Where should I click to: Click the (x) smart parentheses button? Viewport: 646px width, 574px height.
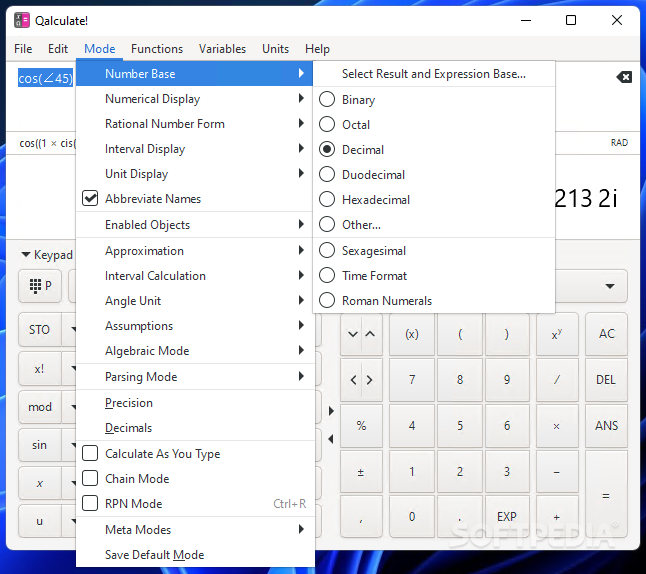[412, 334]
